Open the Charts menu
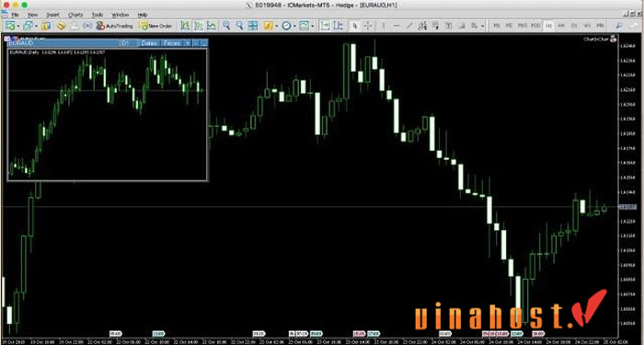644x345 pixels. click(75, 15)
